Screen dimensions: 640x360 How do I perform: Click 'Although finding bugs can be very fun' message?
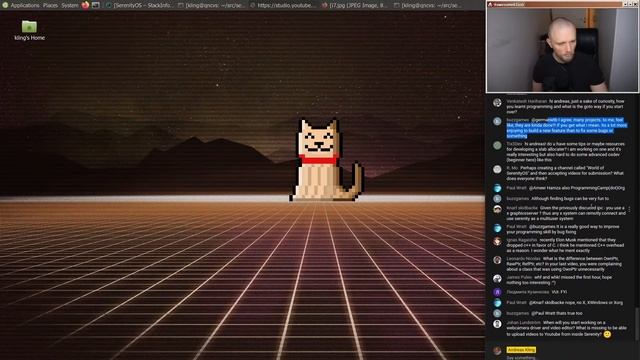(570, 198)
